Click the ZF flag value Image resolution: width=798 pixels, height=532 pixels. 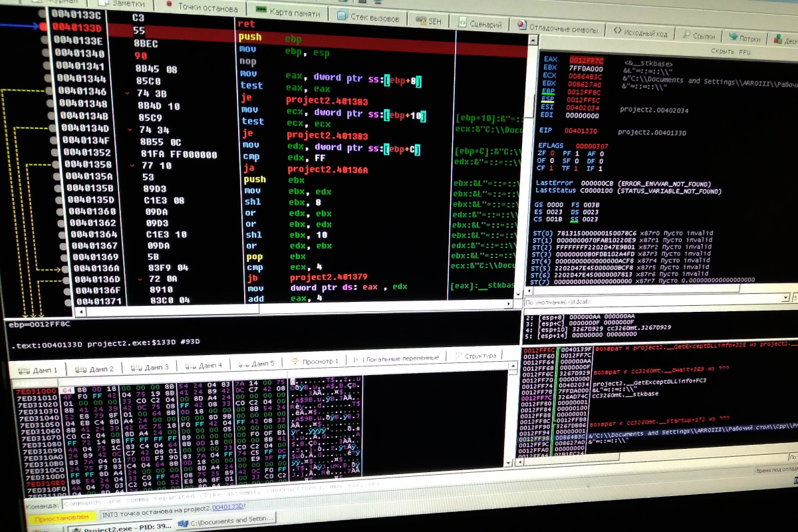click(x=552, y=153)
